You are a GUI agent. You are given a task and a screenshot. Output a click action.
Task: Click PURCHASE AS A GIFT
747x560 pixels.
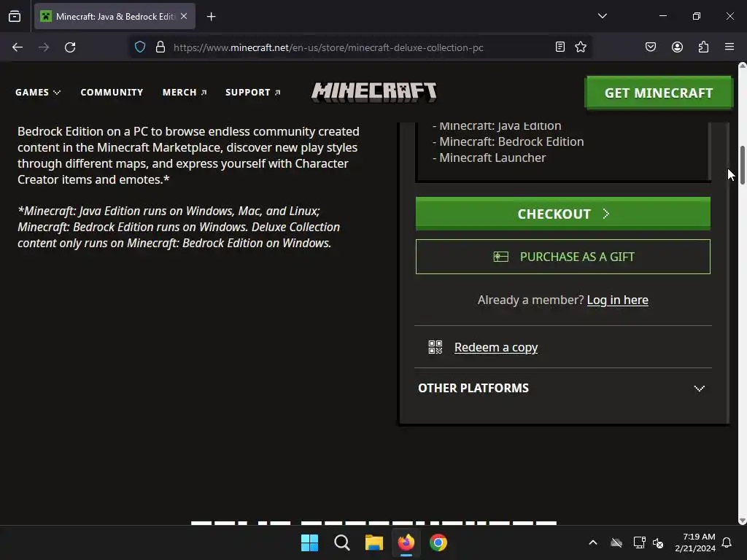tap(562, 257)
